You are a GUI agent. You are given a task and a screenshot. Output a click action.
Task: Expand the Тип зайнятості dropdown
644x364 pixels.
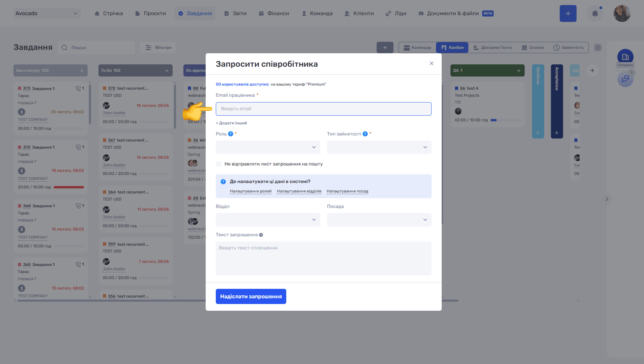[379, 147]
